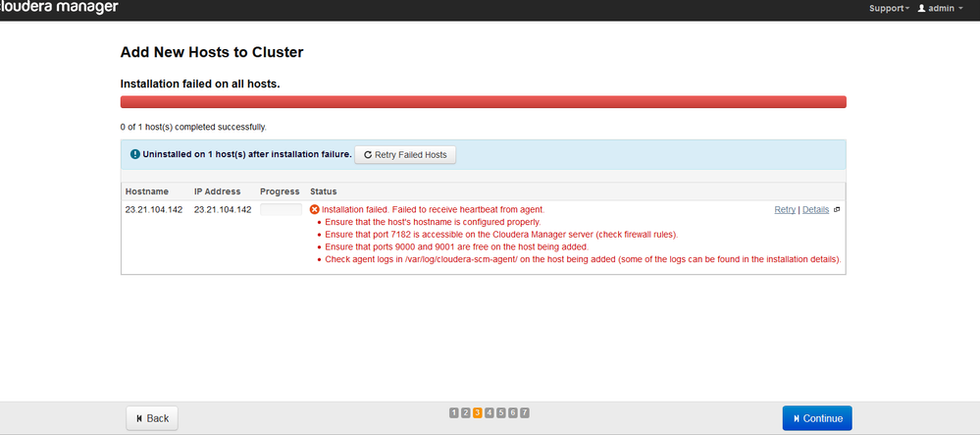
Task: Click the check agent logs bullet
Action: 583,259
